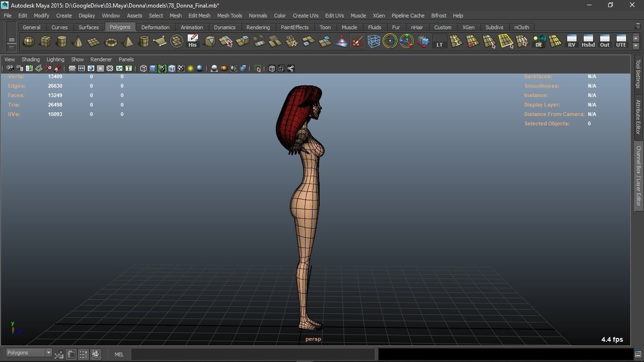Screen dimensions: 644x362
Task: Open the Edit Mesh menu
Action: (x=199, y=16)
